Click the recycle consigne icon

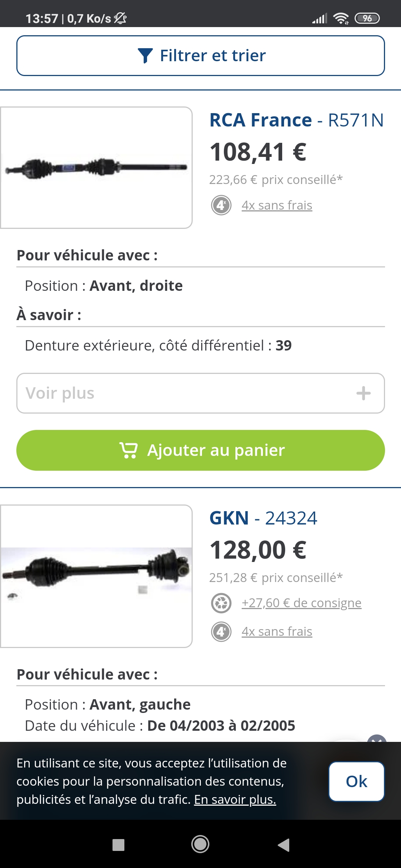[221, 603]
